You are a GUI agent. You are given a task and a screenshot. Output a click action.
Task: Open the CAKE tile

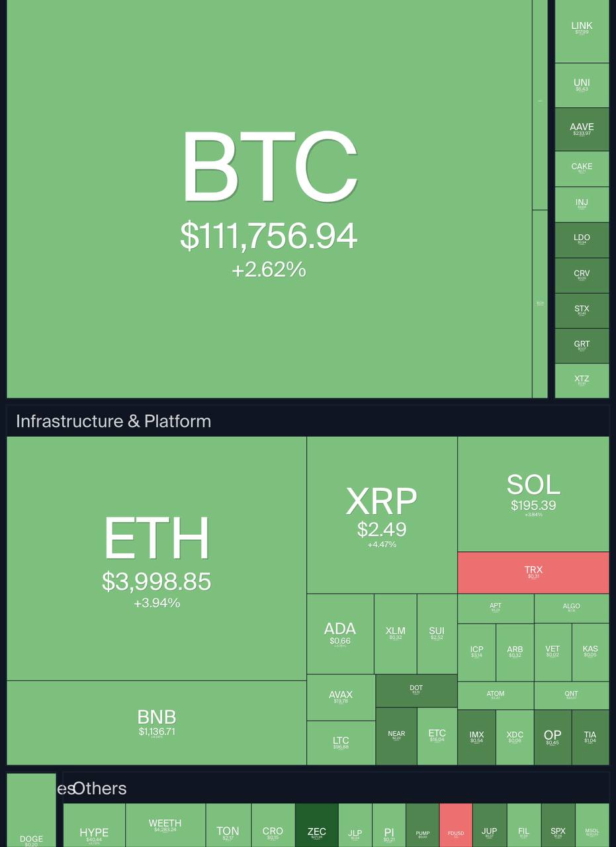click(x=582, y=169)
